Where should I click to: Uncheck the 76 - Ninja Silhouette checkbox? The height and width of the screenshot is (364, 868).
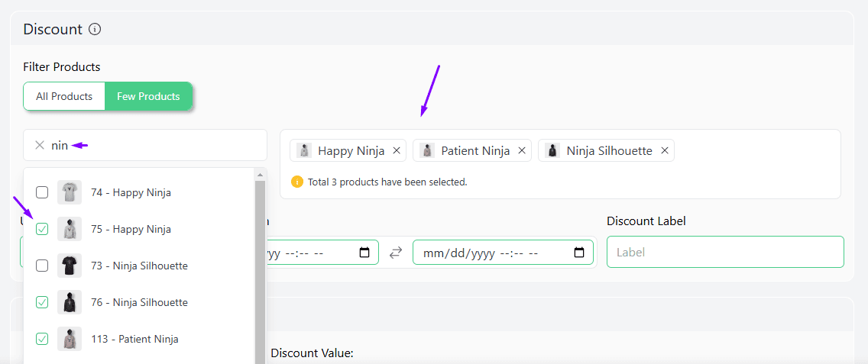point(42,302)
